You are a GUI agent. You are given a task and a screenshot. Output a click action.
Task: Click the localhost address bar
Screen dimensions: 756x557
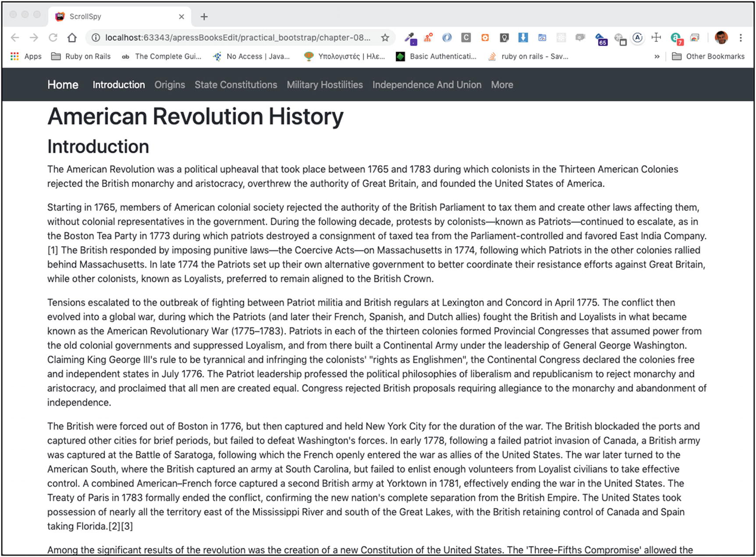pyautogui.click(x=237, y=38)
